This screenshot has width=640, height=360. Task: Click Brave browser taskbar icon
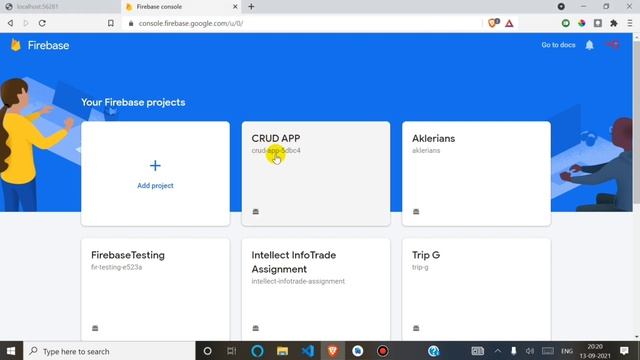point(333,351)
